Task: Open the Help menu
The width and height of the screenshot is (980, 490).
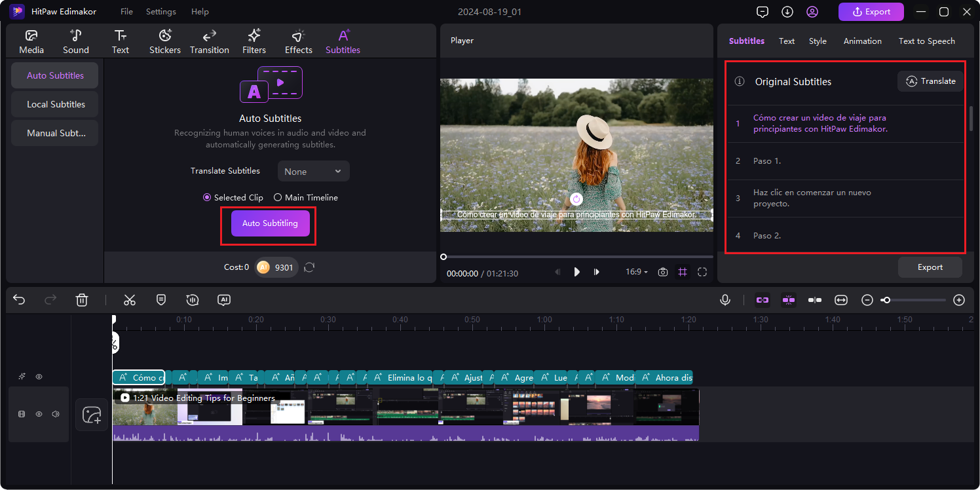Action: coord(200,12)
